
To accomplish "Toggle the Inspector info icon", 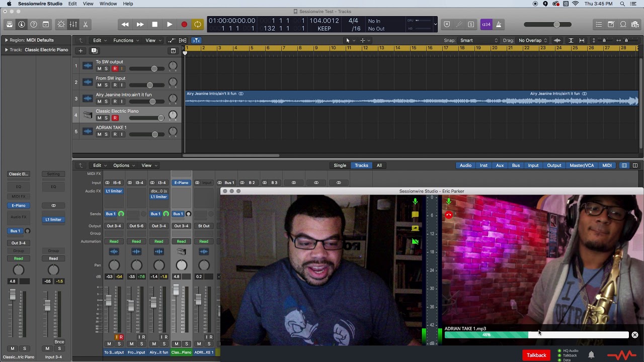I will 22,24.
